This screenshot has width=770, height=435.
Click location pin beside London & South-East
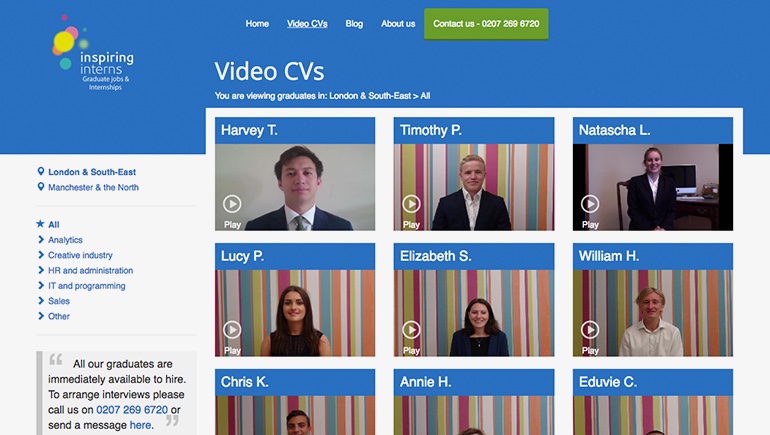click(41, 171)
